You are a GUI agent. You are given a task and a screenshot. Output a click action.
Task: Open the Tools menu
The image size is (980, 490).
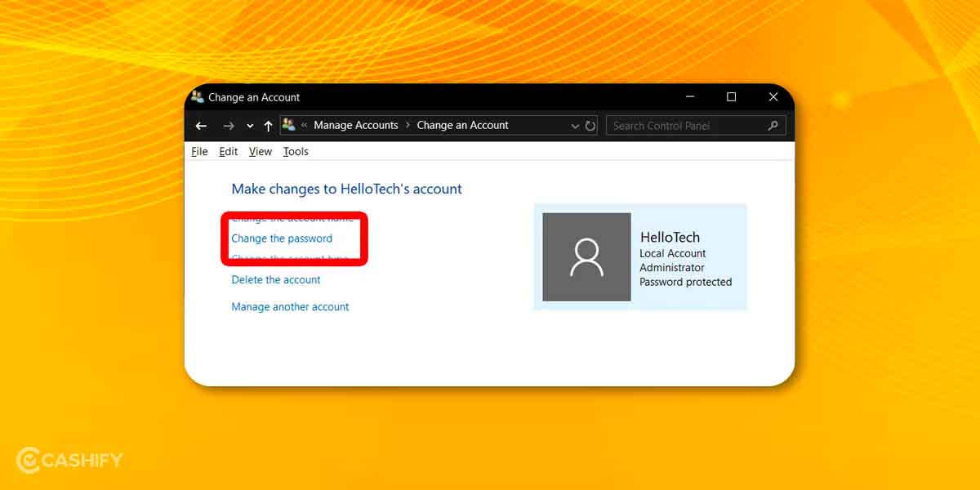296,151
